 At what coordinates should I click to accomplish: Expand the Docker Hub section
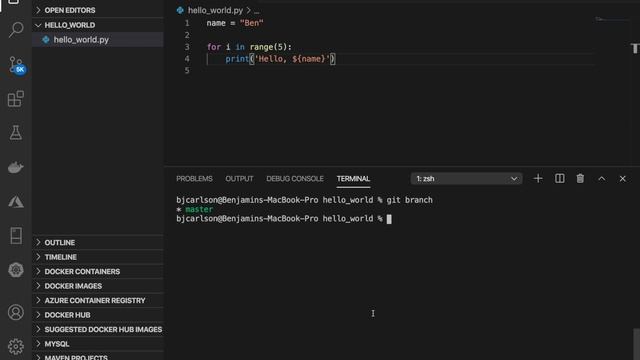coord(98,315)
